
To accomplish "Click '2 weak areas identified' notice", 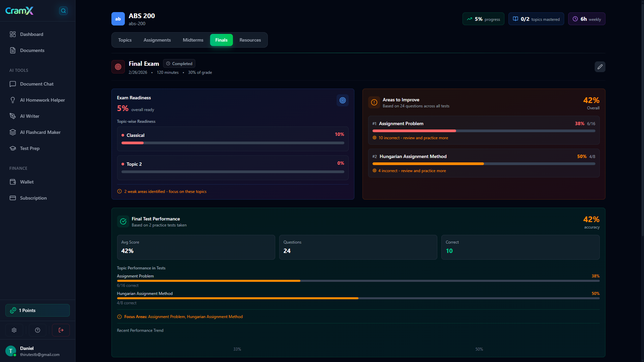I will coord(165,192).
